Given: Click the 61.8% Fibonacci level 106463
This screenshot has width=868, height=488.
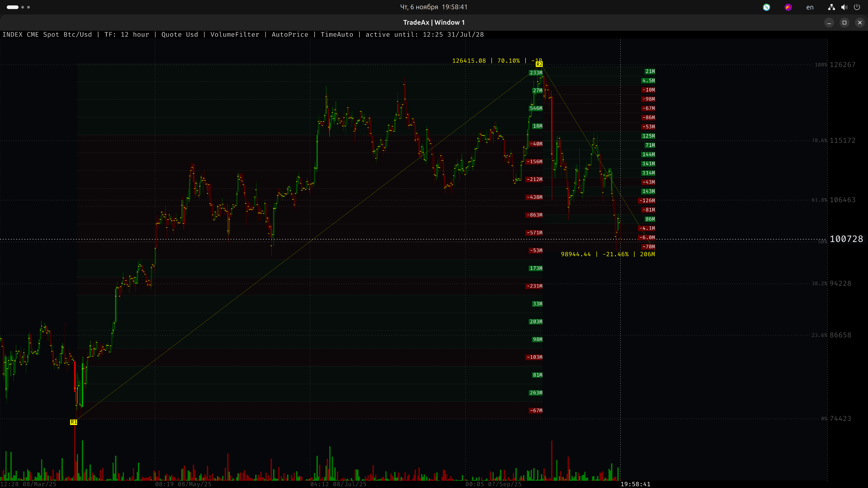Looking at the screenshot, I should click(x=842, y=200).
